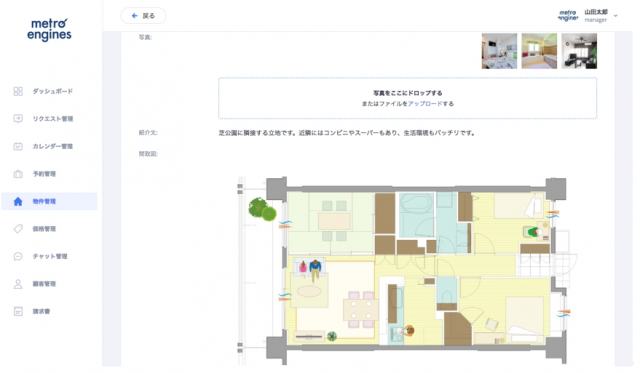Open リクエスト管理 menu item
This screenshot has width=640, height=373.
pyautogui.click(x=53, y=119)
